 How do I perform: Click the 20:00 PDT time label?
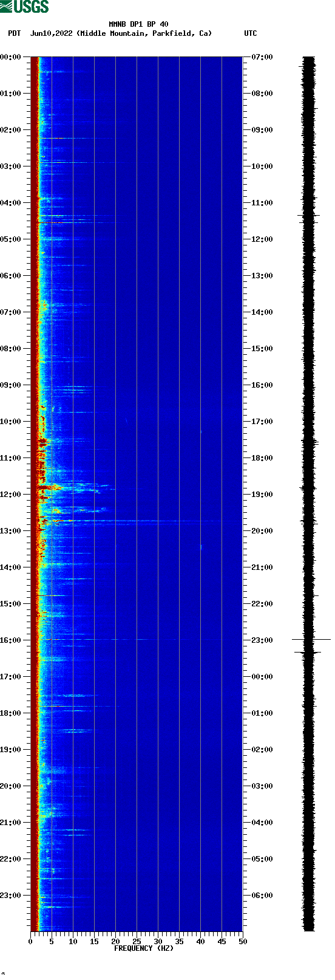11,786
